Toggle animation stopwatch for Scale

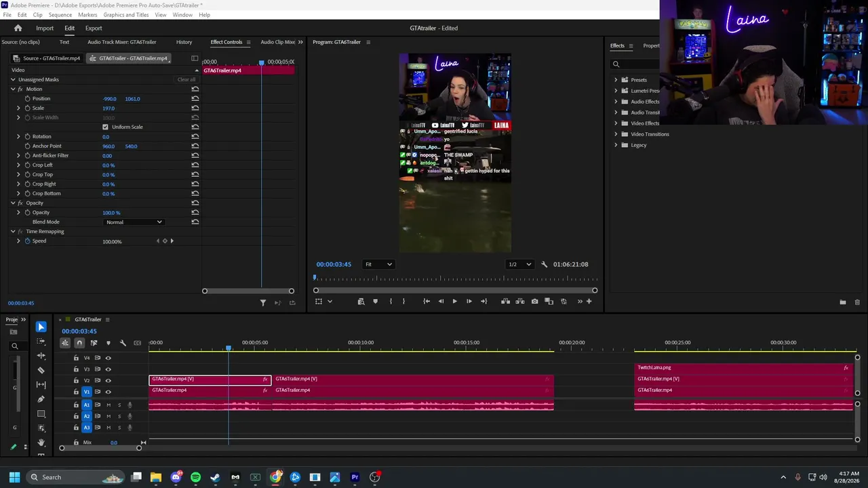tap(28, 108)
